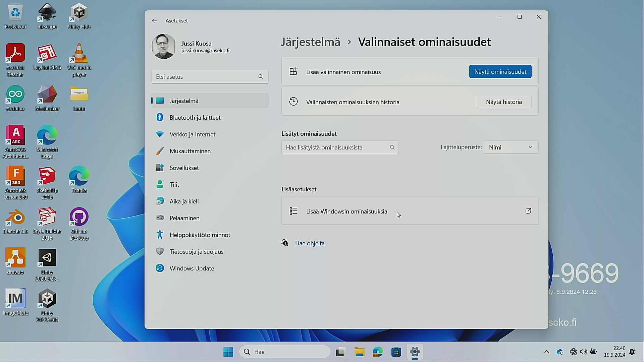The width and height of the screenshot is (644, 362).
Task: Select the Microsoft Edge desktop icon
Action: pyautogui.click(x=47, y=142)
